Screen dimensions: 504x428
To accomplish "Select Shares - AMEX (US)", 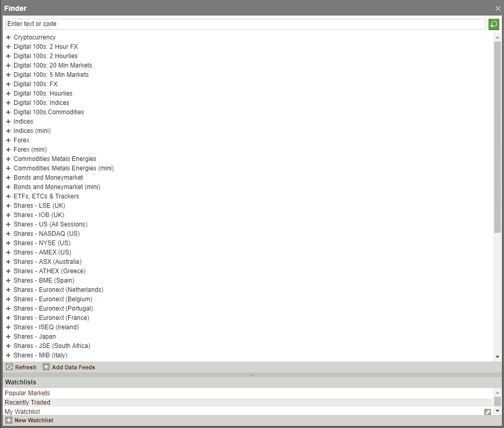I will click(x=43, y=252).
